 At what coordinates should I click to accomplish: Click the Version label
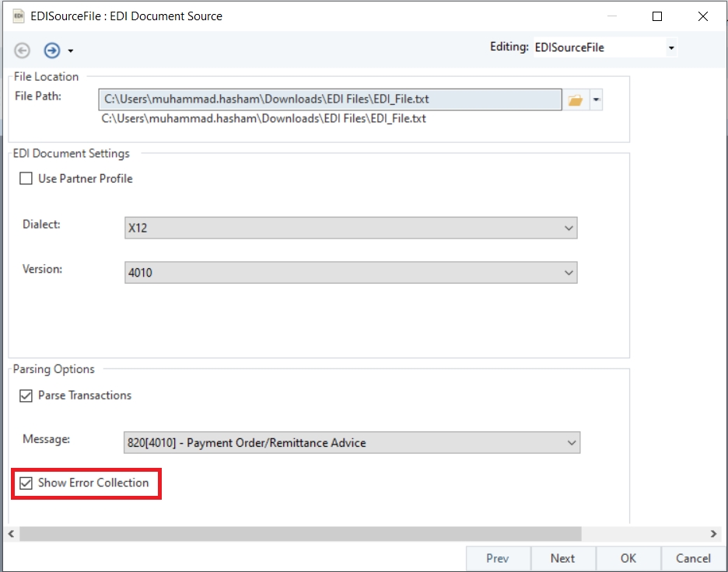click(x=42, y=269)
